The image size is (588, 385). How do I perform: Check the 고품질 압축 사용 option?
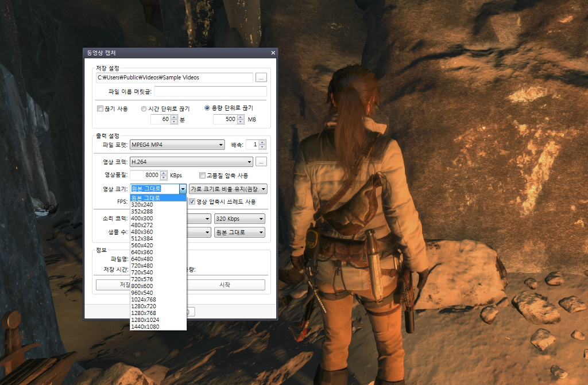pos(202,176)
